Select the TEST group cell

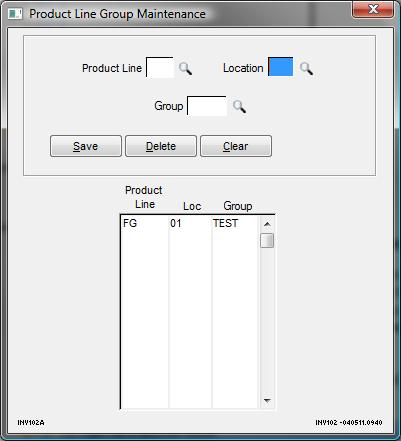pos(226,223)
